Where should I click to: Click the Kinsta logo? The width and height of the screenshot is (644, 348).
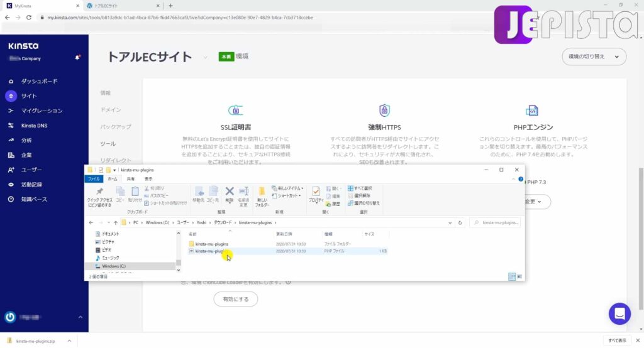(x=23, y=46)
